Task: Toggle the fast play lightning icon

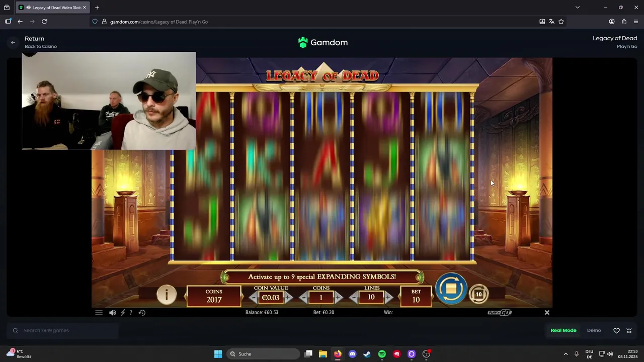Action: (x=123, y=312)
